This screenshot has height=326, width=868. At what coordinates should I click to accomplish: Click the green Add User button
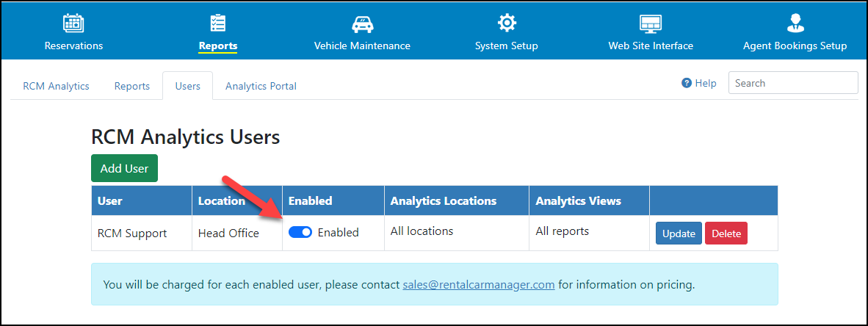click(125, 168)
